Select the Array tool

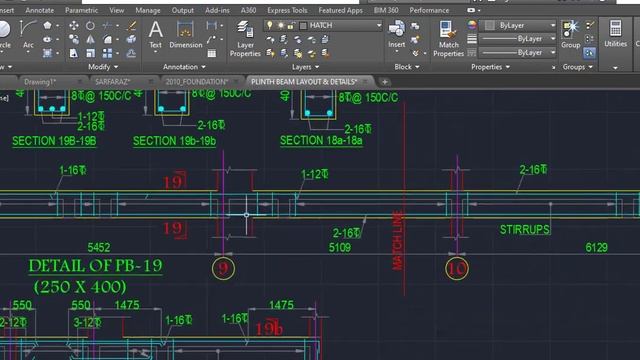(107, 53)
